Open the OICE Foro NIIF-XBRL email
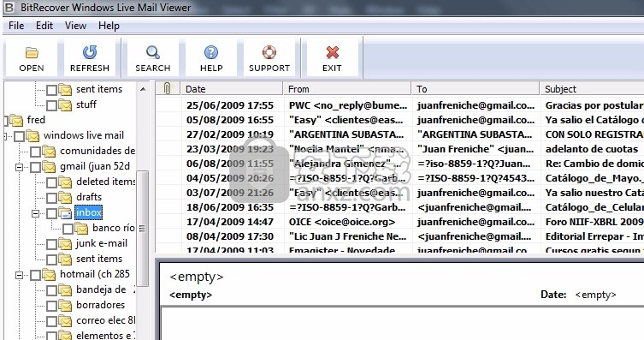The height and width of the screenshot is (340, 644). [x=399, y=222]
